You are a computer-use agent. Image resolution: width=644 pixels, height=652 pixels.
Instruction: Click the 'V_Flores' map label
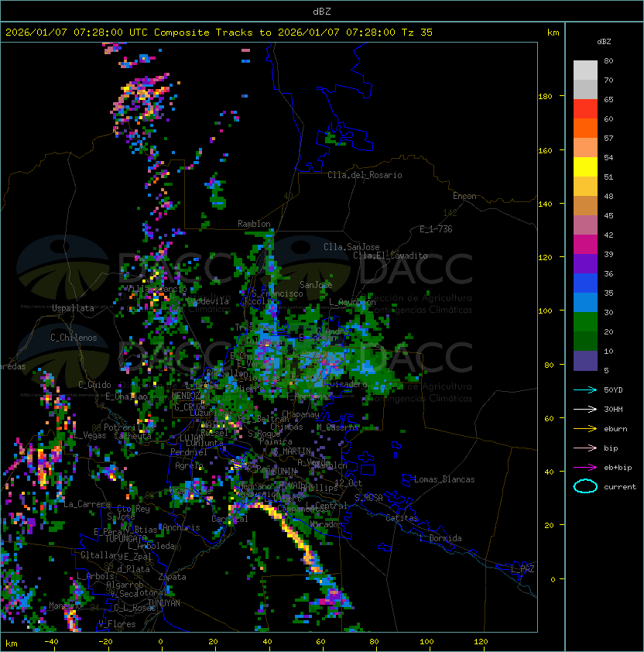[117, 624]
